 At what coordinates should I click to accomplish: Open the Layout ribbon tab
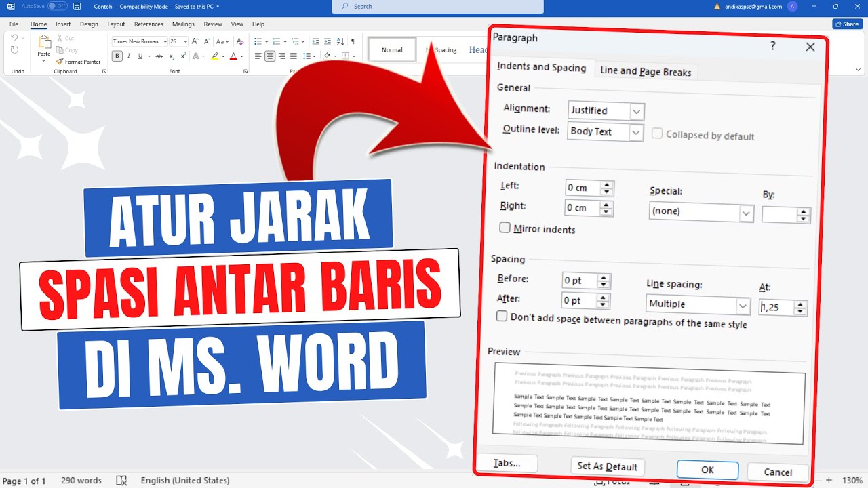116,24
